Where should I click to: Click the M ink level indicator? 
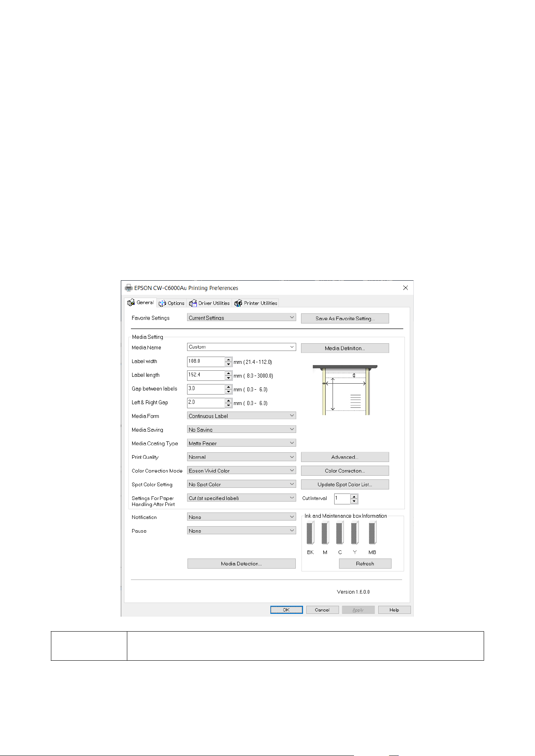click(325, 533)
